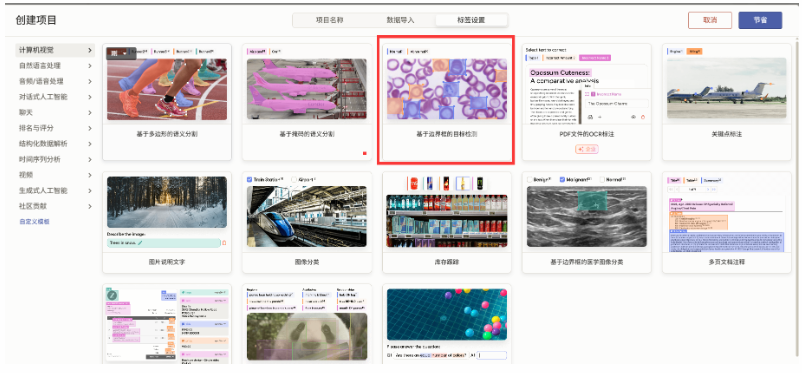Switch to the 项目名称 tab
The image size is (802, 373).
pos(329,20)
